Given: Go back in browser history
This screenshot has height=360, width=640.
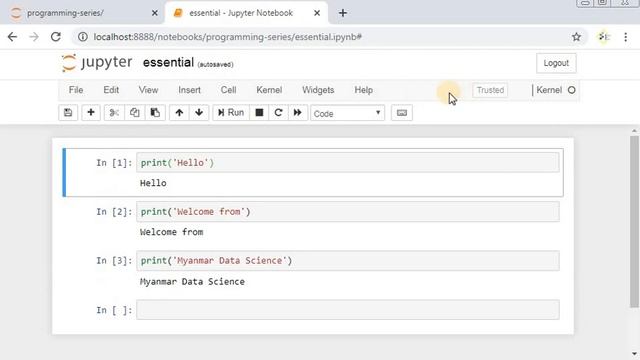Looking at the screenshot, I should click(x=12, y=37).
